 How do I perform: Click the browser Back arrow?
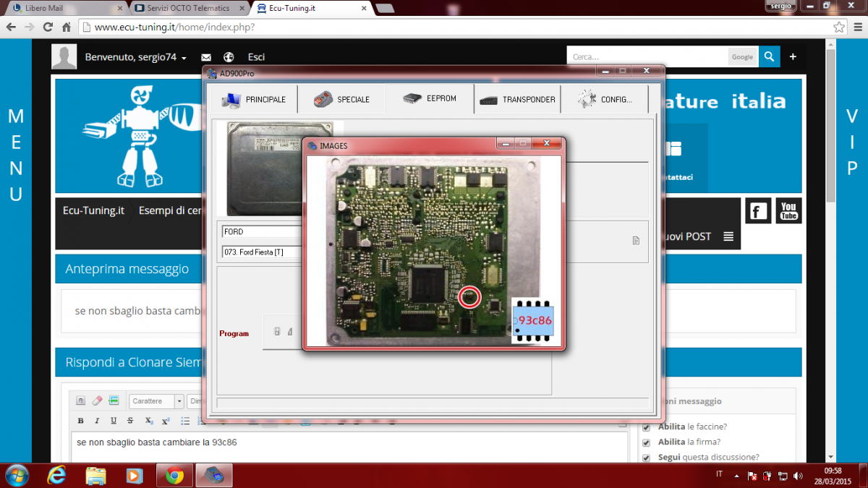click(x=11, y=27)
